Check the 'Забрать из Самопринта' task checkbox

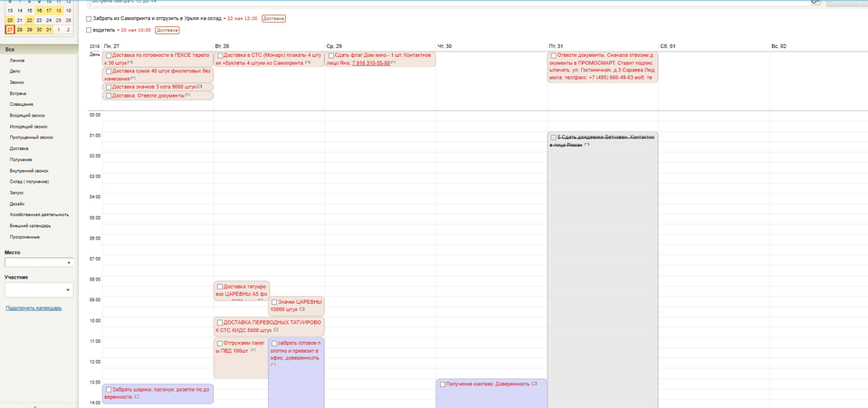(89, 18)
